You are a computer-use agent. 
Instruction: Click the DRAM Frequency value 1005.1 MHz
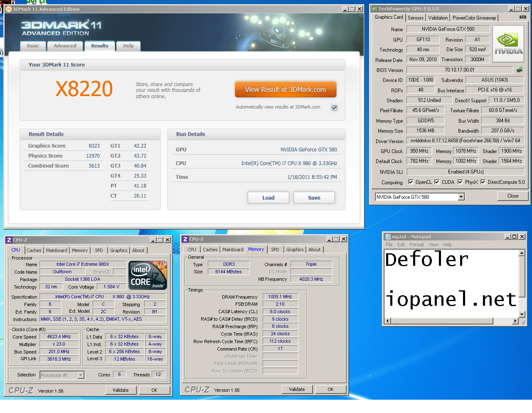(280, 297)
